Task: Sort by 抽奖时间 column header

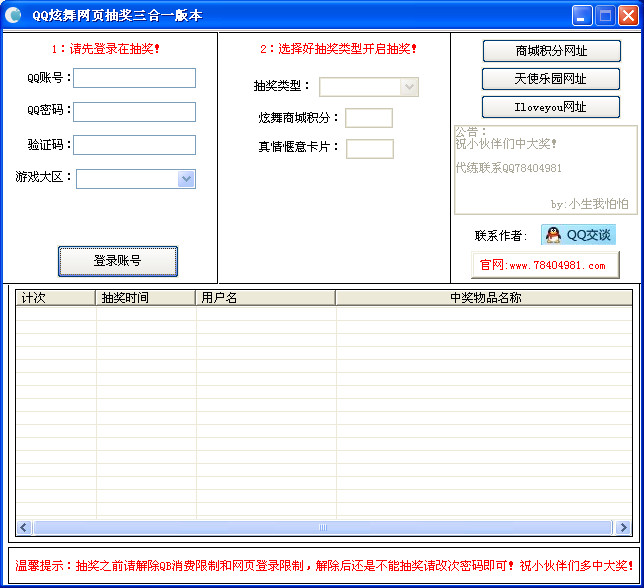Action: [x=145, y=298]
